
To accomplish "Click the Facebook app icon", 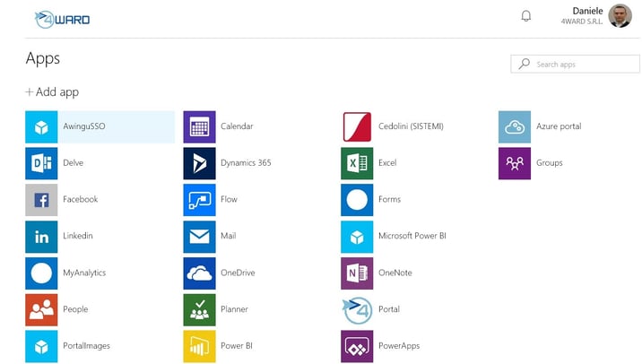I will [x=41, y=200].
